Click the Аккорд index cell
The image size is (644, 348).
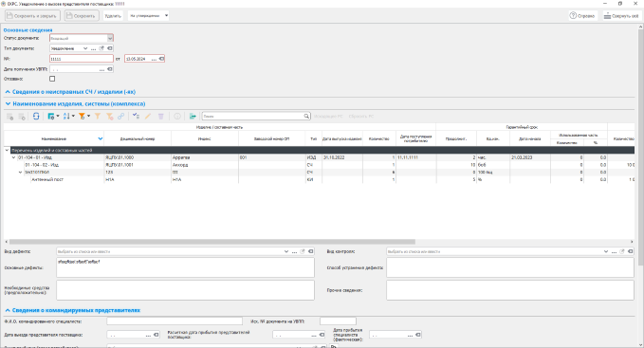tap(205, 165)
